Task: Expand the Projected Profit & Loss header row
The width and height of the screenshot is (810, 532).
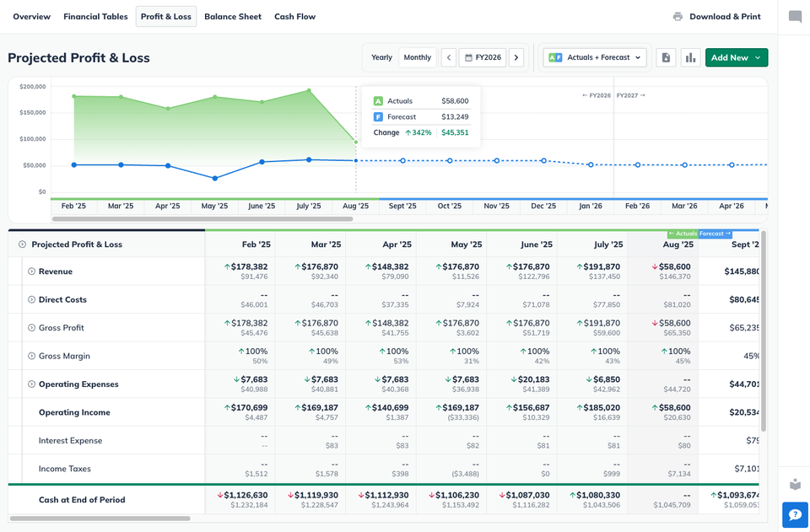Action: [22, 245]
